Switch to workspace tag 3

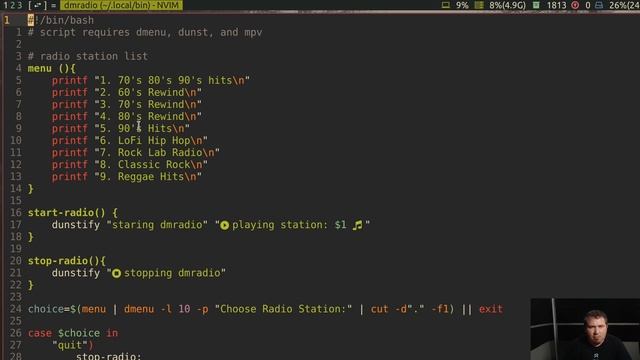coord(19,5)
